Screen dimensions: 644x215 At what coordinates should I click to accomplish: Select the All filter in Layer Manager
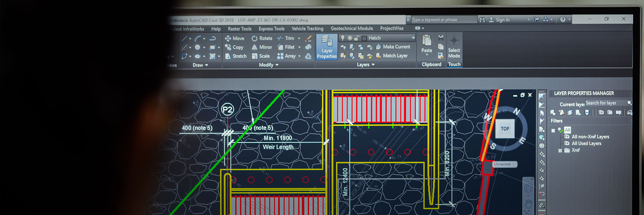coord(567,130)
